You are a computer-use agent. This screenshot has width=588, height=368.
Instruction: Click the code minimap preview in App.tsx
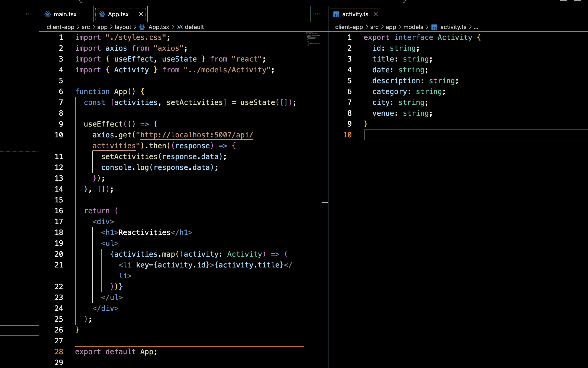pyautogui.click(x=313, y=40)
